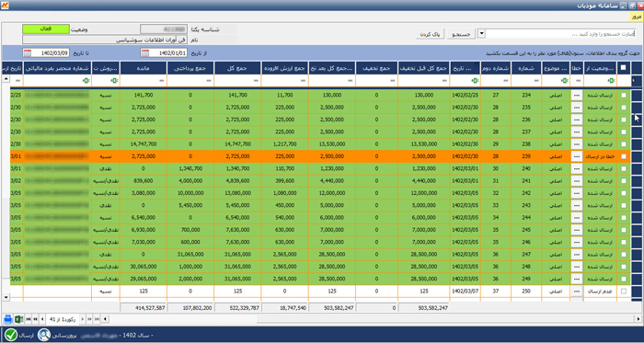Click the filter icon under وضعیت column
The image size is (644, 343).
point(611,81)
